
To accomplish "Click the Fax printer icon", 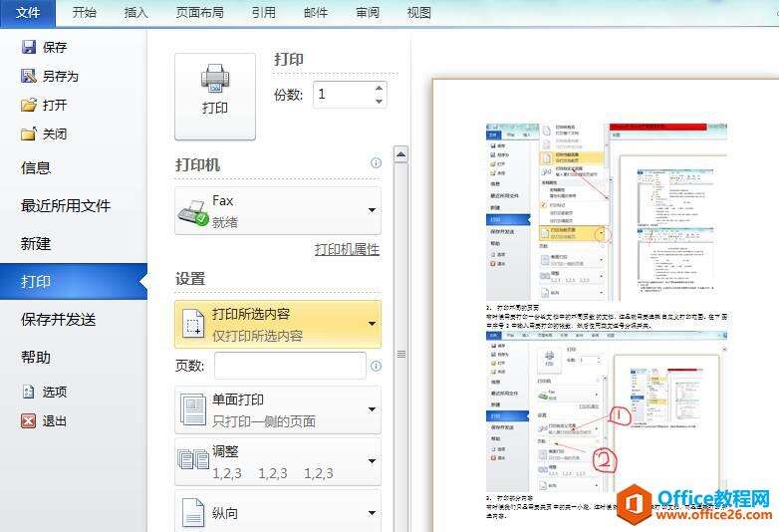I will [x=193, y=213].
